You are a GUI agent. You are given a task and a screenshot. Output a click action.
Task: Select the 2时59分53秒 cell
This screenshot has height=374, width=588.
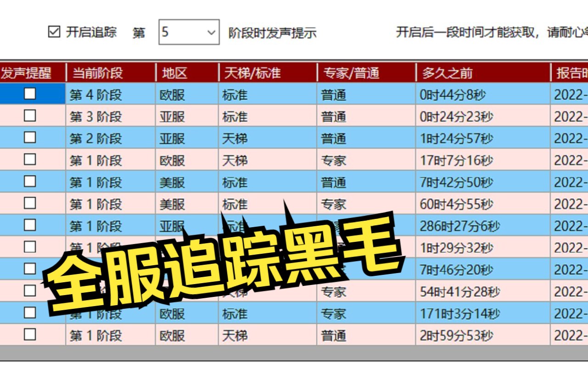coord(483,335)
